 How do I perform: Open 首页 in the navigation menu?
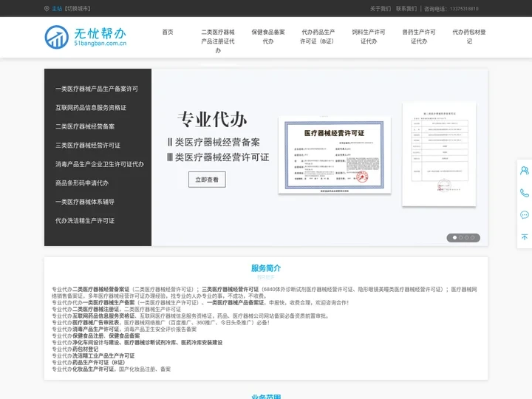(x=168, y=33)
